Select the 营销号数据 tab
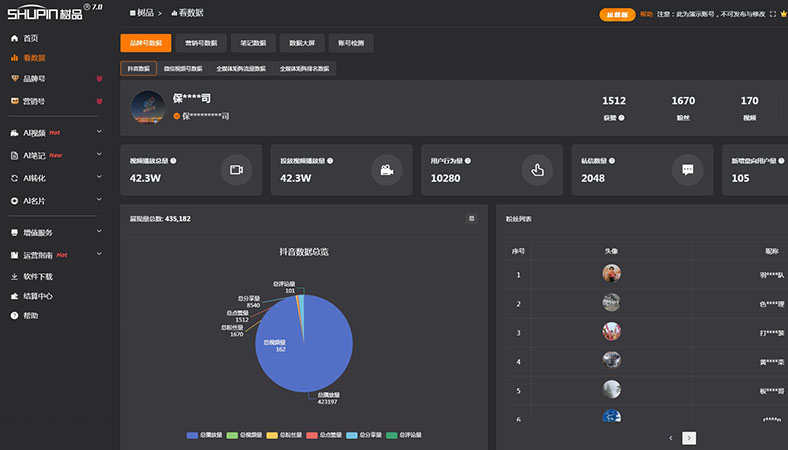This screenshot has height=450, width=788. coord(201,43)
